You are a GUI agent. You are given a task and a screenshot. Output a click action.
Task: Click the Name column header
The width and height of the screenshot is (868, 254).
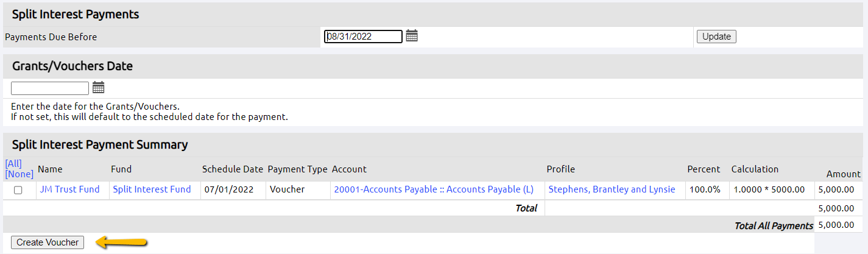50,169
